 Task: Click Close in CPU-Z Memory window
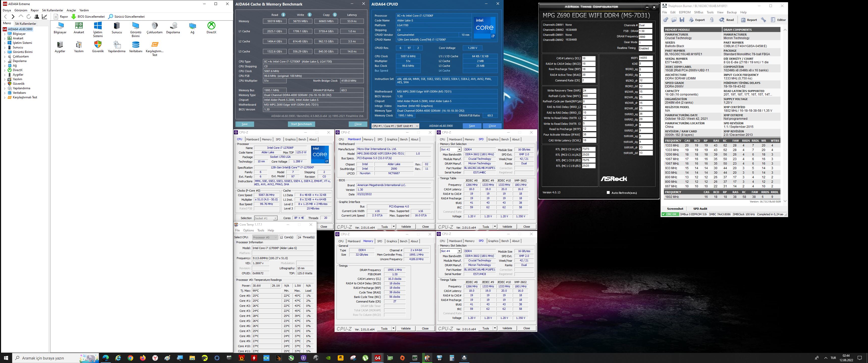[425, 328]
